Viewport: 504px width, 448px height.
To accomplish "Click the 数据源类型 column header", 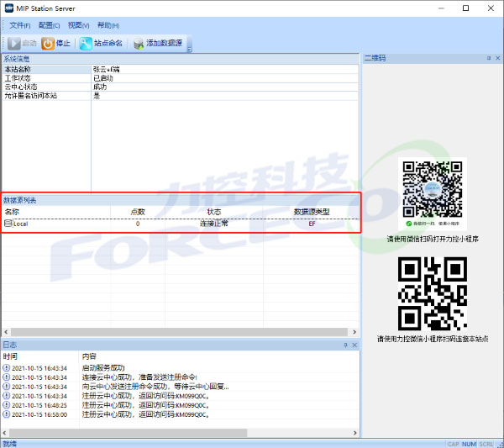I will (x=311, y=212).
